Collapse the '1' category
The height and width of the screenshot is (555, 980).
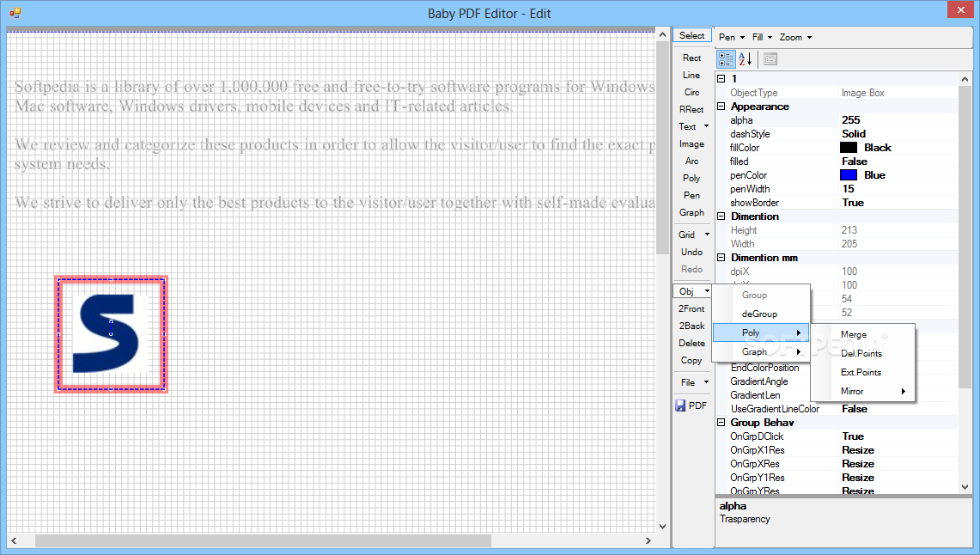(x=721, y=79)
